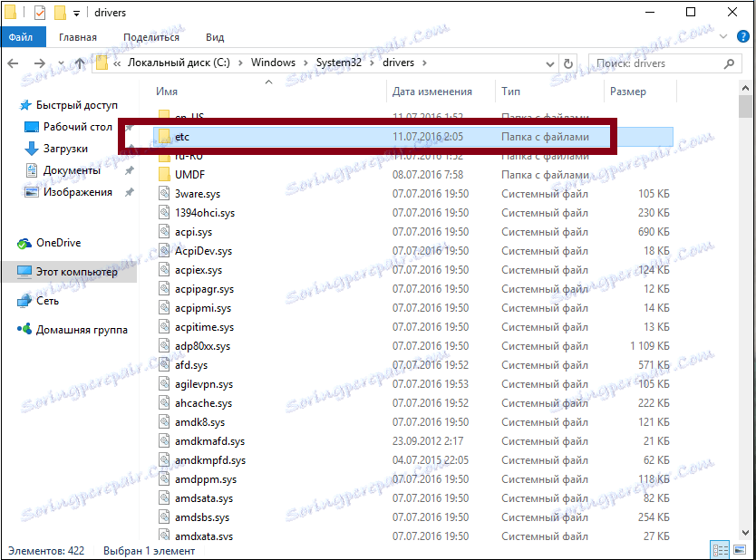This screenshot has height=560, width=756.
Task: Select Рабочий стол in navigation pane
Action: pos(77,127)
